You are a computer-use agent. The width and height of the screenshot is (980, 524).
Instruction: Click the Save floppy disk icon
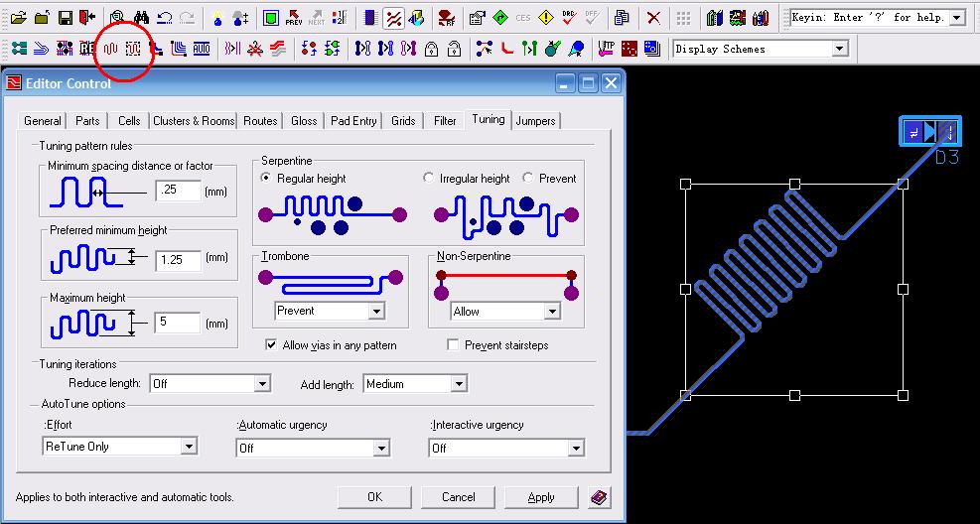[65, 18]
